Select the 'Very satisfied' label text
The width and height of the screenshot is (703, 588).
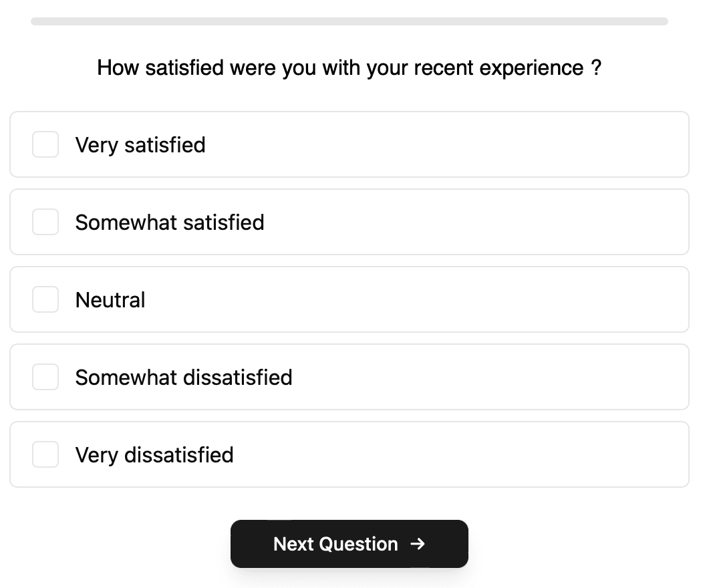coord(140,145)
